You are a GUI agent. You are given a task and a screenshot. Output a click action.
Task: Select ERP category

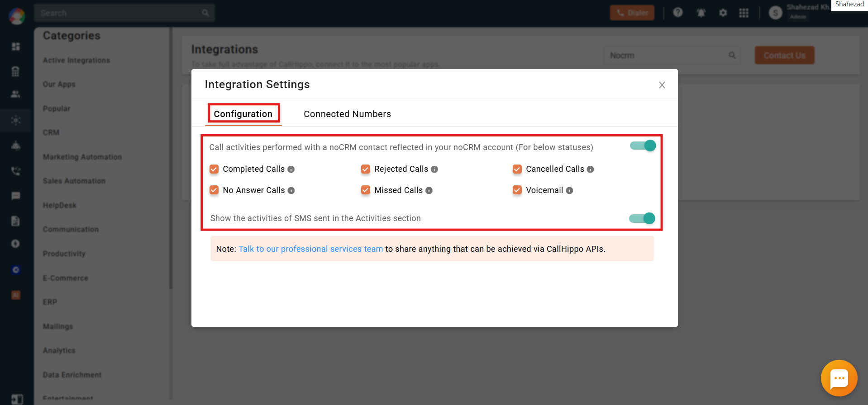(x=50, y=302)
